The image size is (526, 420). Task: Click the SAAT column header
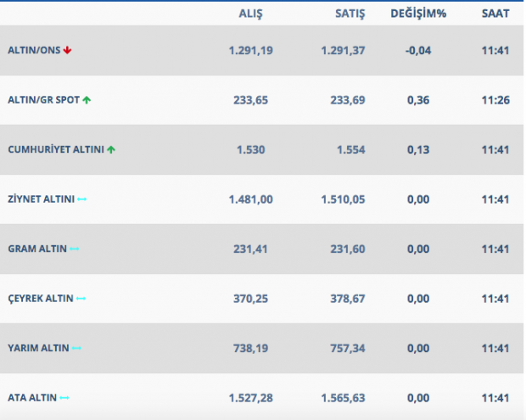494,14
